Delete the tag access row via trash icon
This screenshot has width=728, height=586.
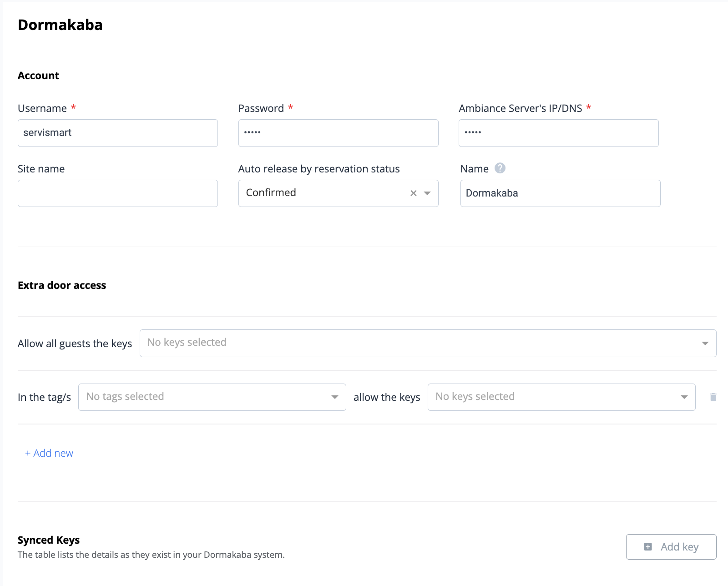(713, 396)
